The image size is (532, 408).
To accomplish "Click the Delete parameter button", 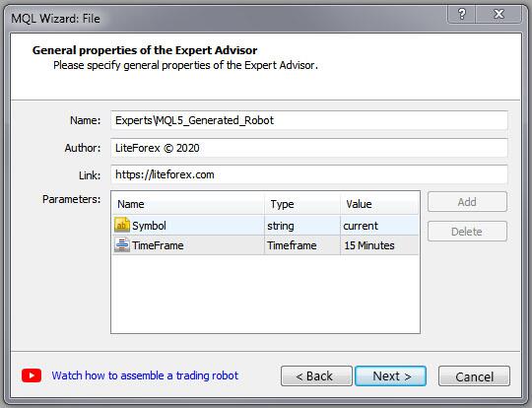I will click(467, 232).
